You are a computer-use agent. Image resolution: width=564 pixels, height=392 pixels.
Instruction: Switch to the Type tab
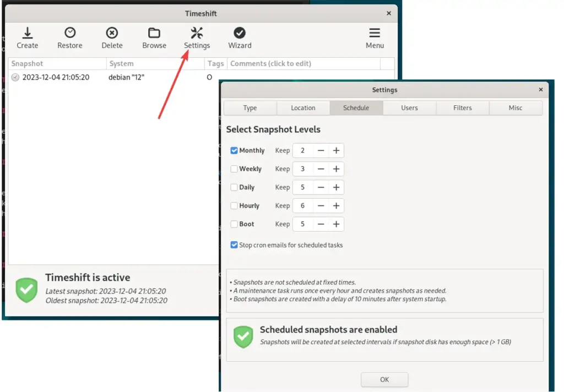pos(250,108)
